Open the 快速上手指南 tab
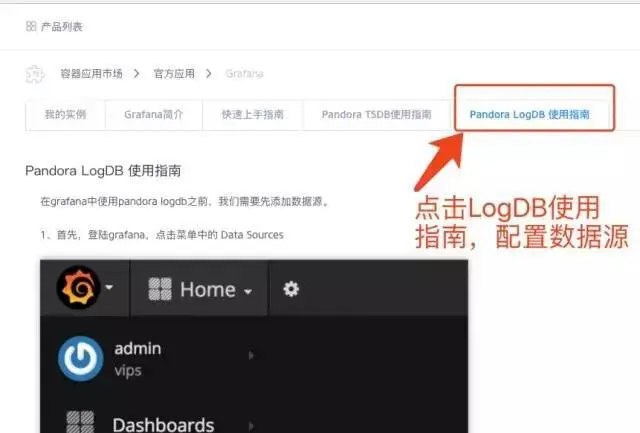 (x=253, y=115)
